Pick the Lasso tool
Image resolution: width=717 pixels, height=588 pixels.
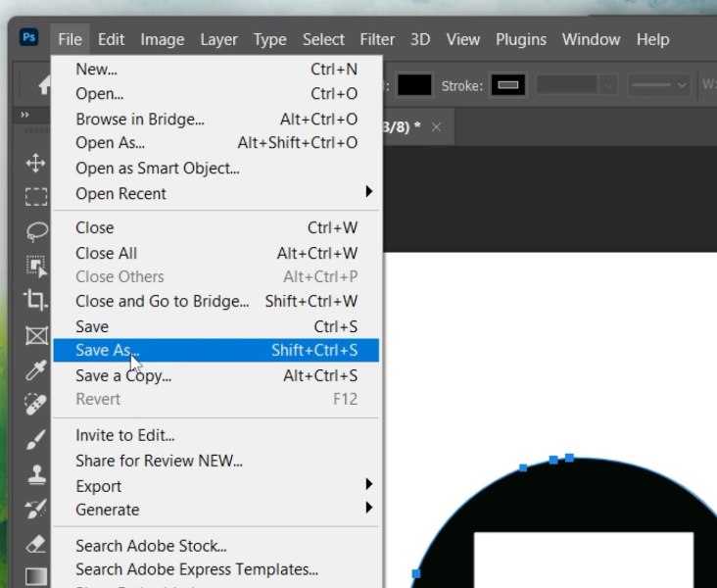[x=36, y=231]
